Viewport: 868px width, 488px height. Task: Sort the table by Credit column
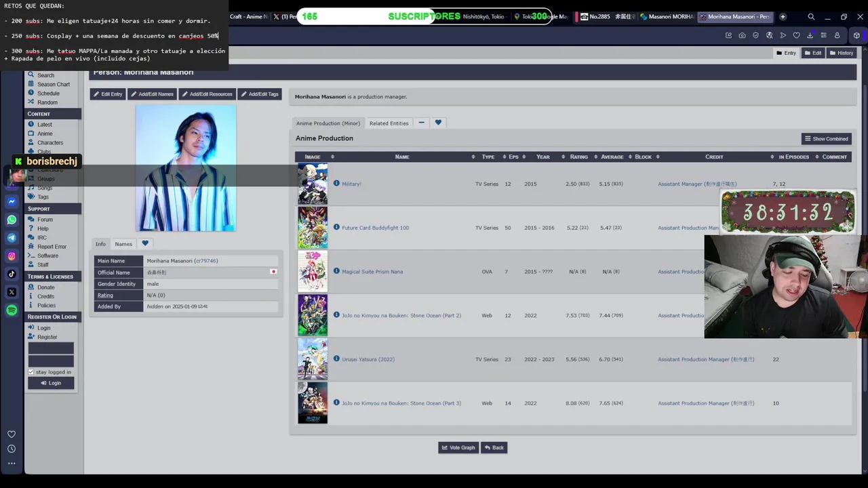(714, 157)
